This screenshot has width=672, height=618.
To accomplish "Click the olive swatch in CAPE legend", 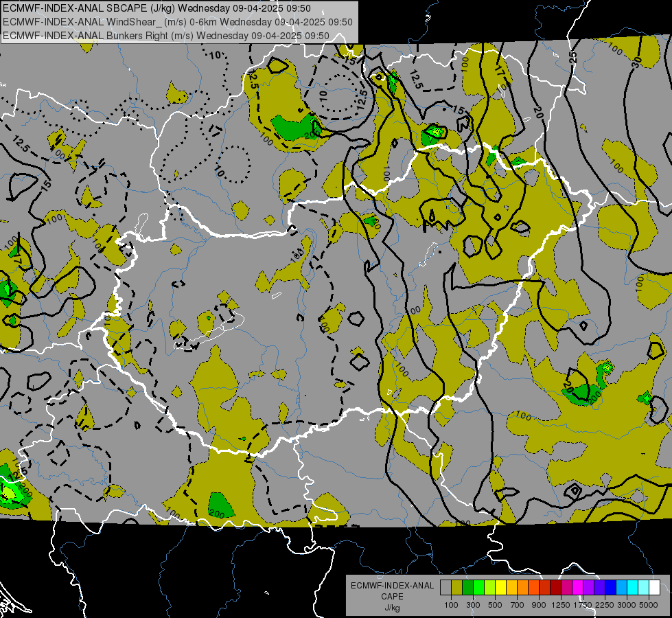I will pyautogui.click(x=457, y=587).
